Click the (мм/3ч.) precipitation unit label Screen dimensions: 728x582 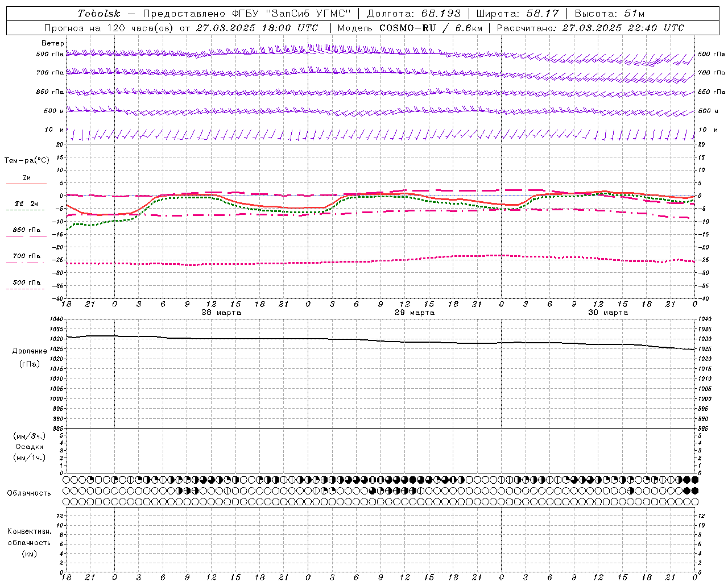pyautogui.click(x=30, y=436)
